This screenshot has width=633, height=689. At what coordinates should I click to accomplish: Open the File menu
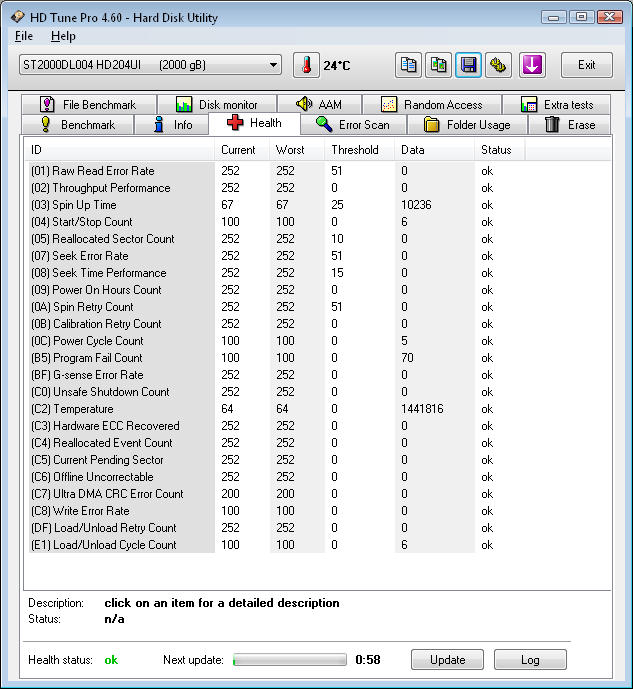click(x=24, y=36)
